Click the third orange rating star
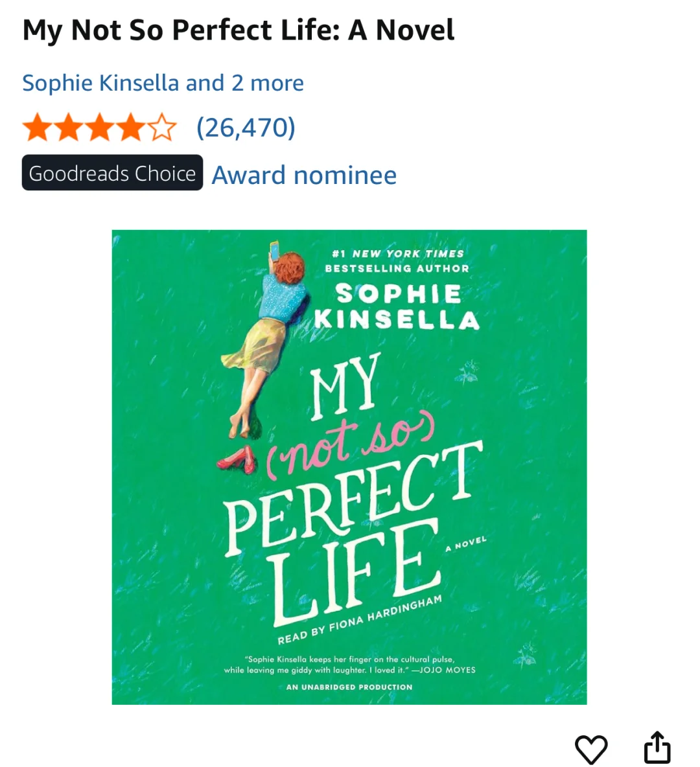The height and width of the screenshot is (767, 700). 99,128
